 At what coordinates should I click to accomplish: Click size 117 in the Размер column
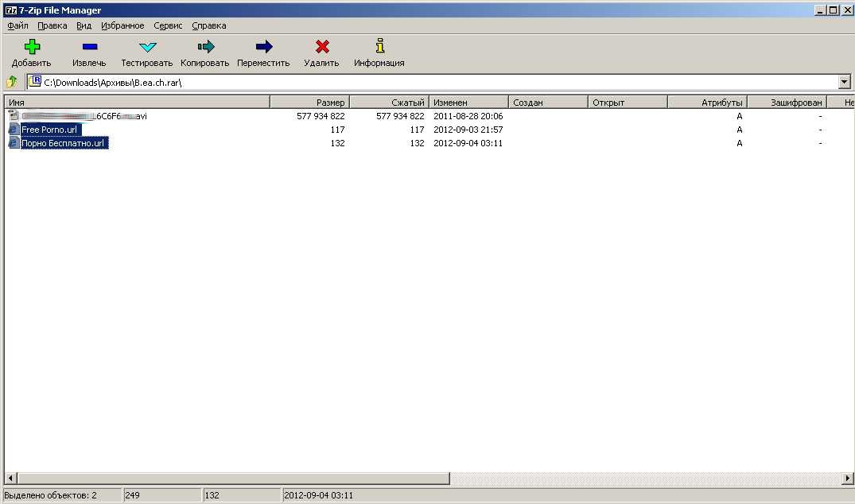337,130
